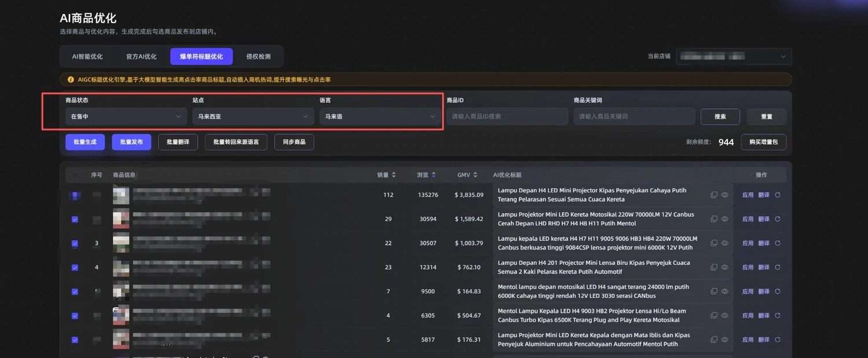
Task: Regenerate the title in the $ 1,003.79 row
Action: [x=778, y=243]
